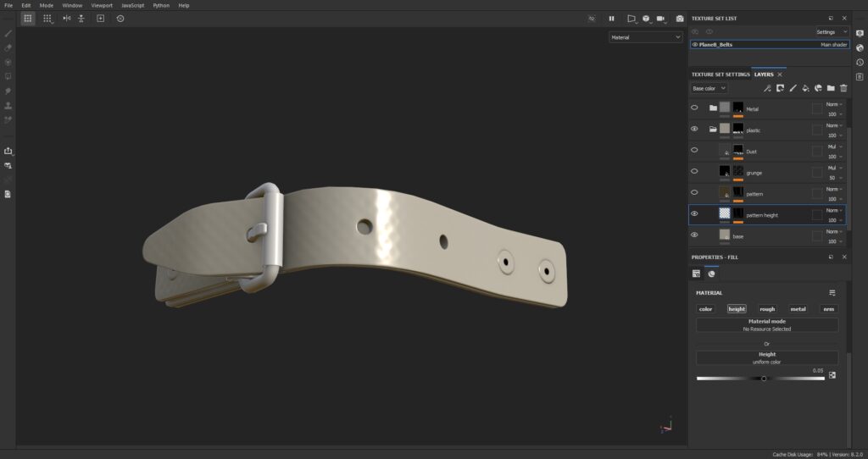The image size is (868, 459).
Task: Expand the Metal folder
Action: click(x=713, y=108)
